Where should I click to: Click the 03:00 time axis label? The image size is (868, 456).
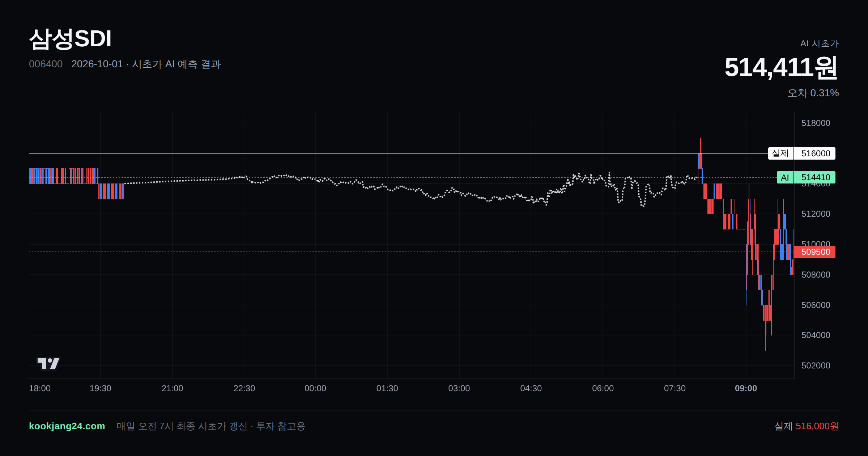(x=459, y=388)
